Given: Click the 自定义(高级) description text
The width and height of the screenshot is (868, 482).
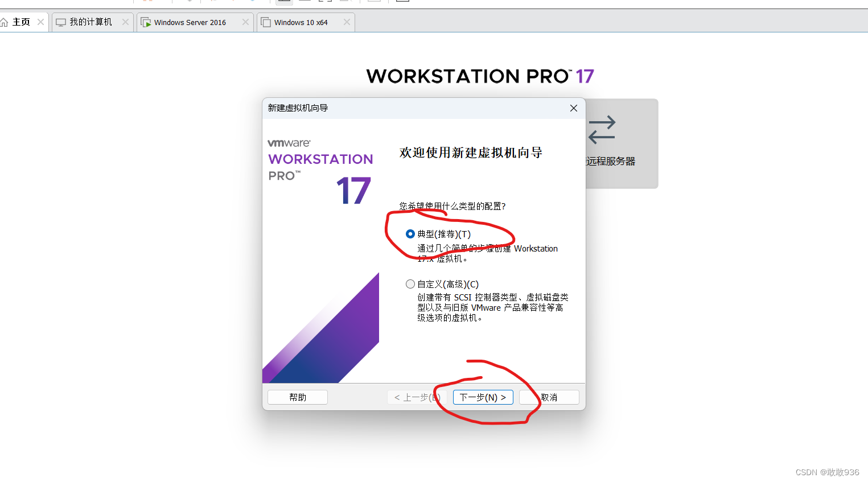Looking at the screenshot, I should coord(493,308).
